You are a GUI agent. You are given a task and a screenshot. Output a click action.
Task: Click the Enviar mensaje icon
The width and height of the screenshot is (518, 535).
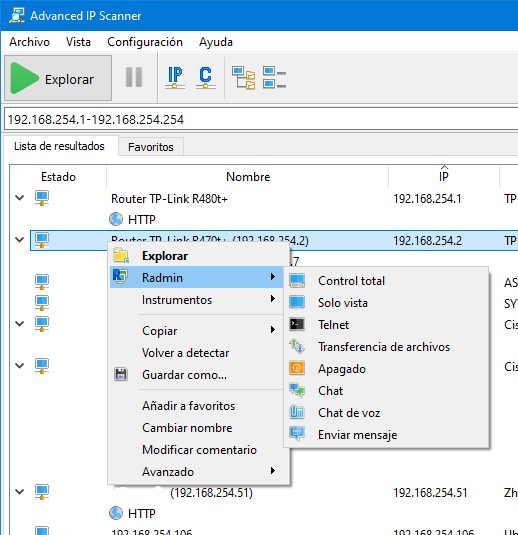pos(297,434)
